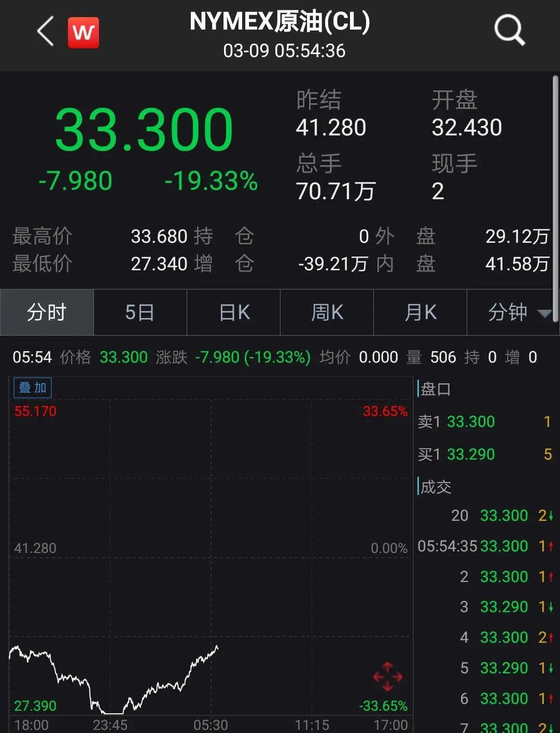Open the search magnifier icon
Viewport: 560px width, 733px height.
[x=510, y=30]
